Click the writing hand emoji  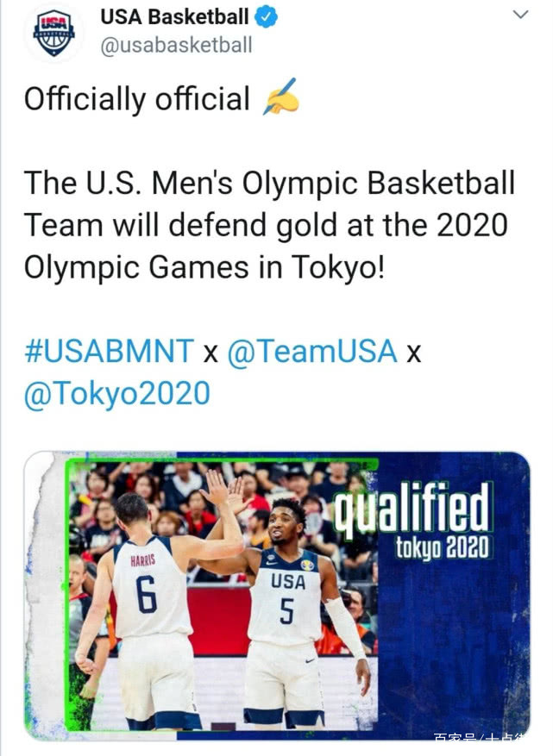(x=281, y=97)
